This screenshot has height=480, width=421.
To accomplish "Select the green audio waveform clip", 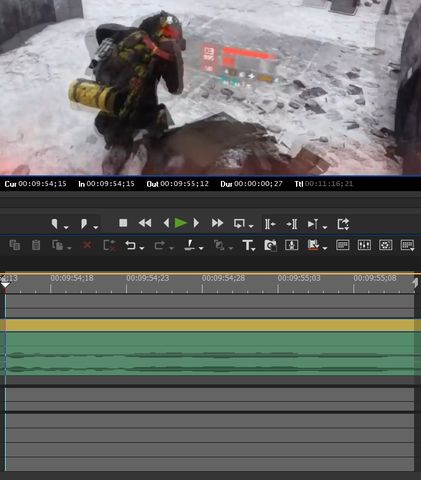I will (x=210, y=354).
